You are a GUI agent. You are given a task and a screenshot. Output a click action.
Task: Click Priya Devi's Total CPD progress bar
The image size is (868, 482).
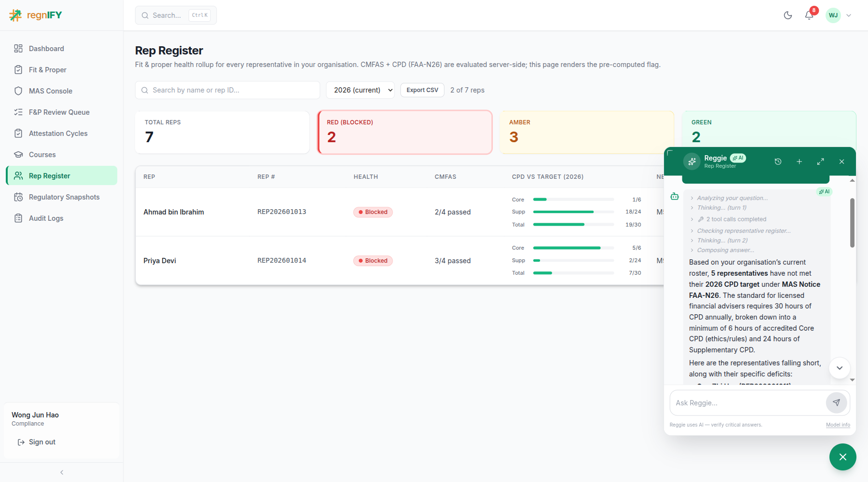tap(574, 273)
